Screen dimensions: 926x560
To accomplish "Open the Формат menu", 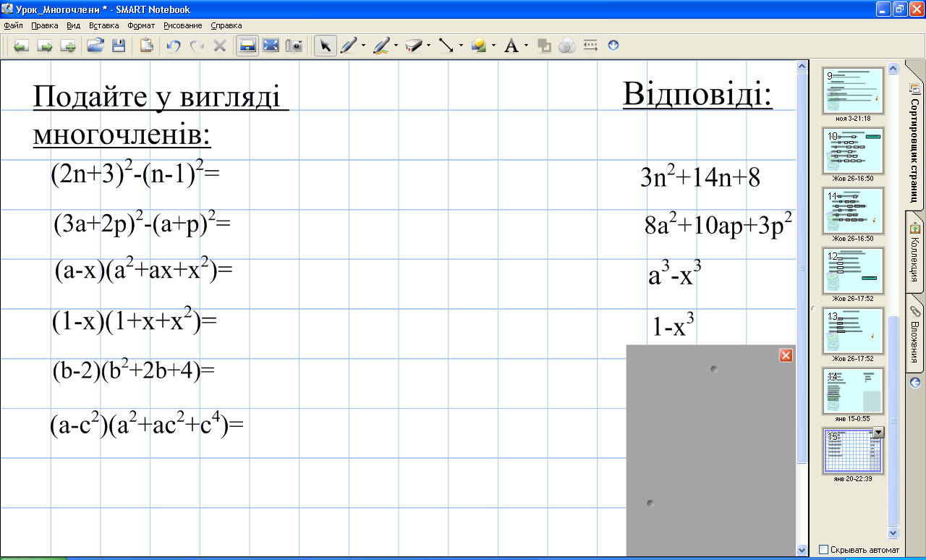I will [x=140, y=25].
